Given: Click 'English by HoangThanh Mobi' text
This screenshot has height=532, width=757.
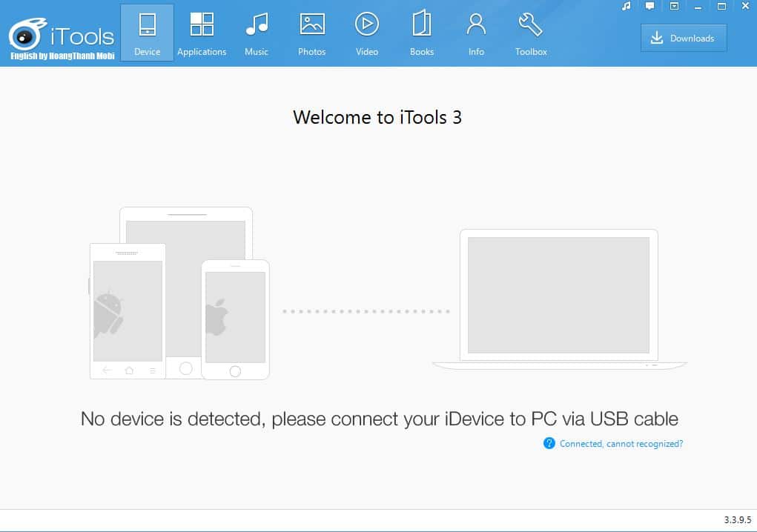Looking at the screenshot, I should click(62, 56).
